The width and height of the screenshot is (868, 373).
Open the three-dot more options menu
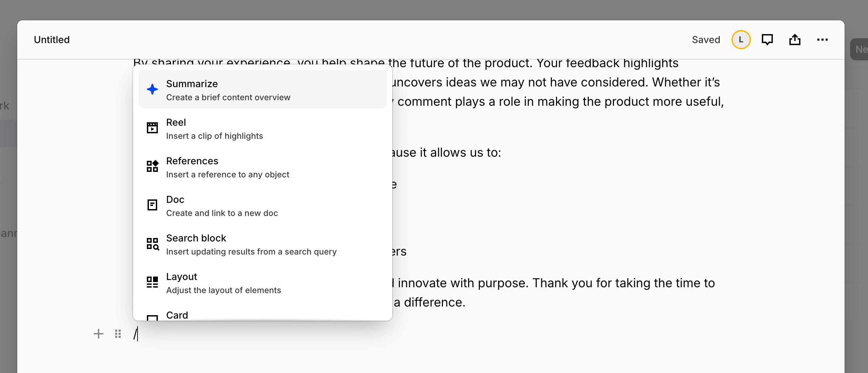pos(822,40)
